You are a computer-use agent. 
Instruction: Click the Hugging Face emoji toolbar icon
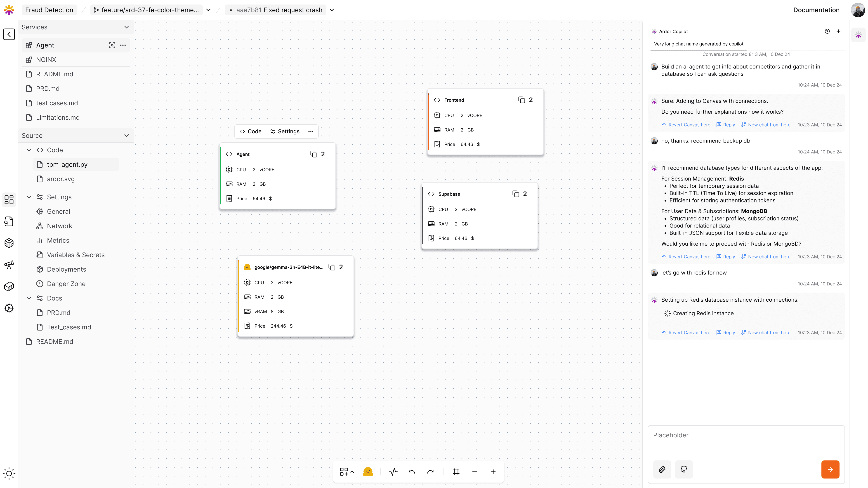point(368,472)
